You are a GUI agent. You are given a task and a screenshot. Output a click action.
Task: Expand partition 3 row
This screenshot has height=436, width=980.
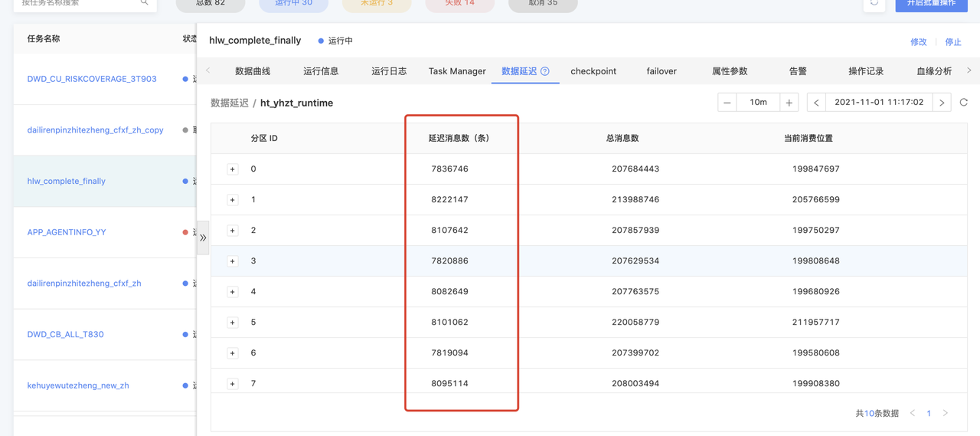pyautogui.click(x=233, y=261)
